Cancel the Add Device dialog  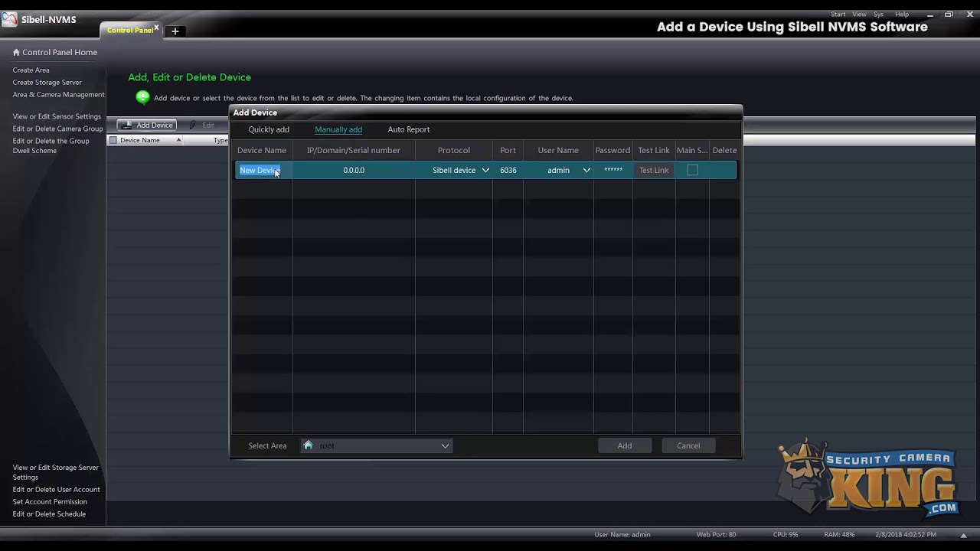click(688, 445)
